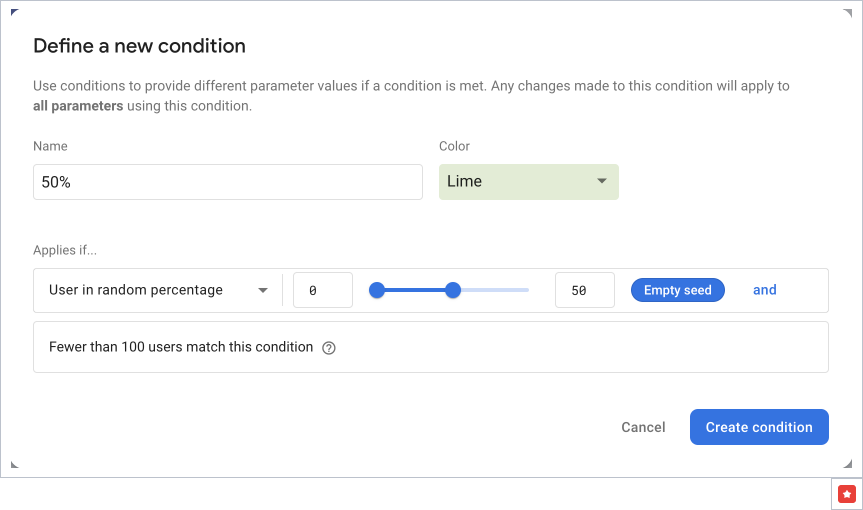Click the Define a new condition heading

[139, 46]
